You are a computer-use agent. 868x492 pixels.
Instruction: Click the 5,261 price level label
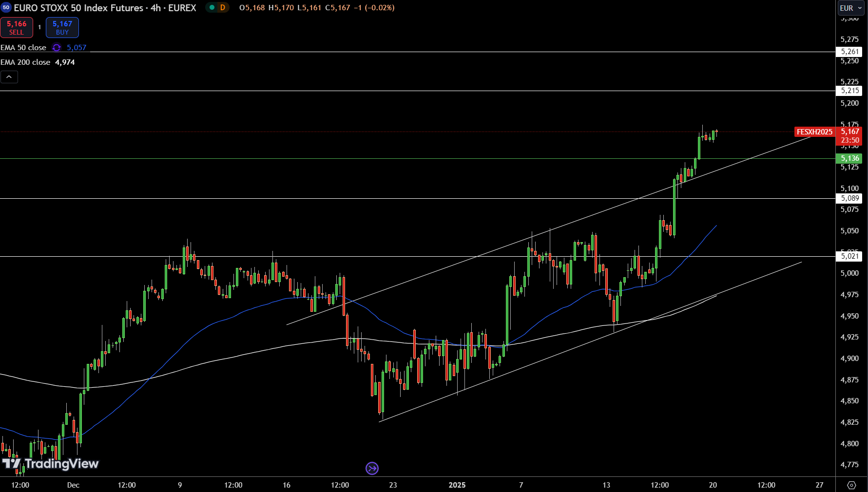click(849, 52)
